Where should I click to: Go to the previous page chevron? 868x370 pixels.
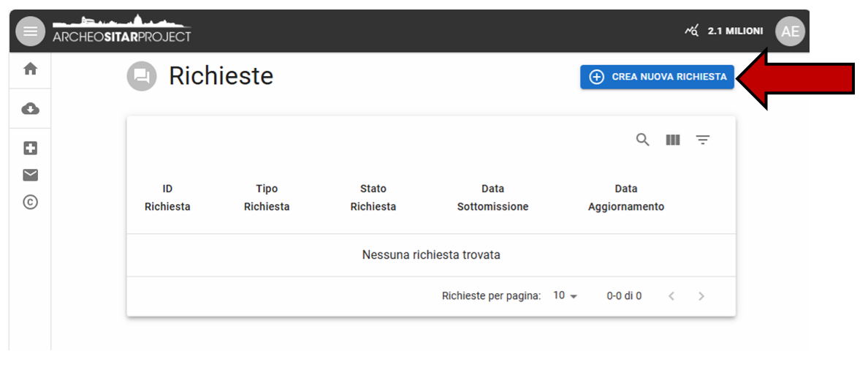[x=671, y=296]
